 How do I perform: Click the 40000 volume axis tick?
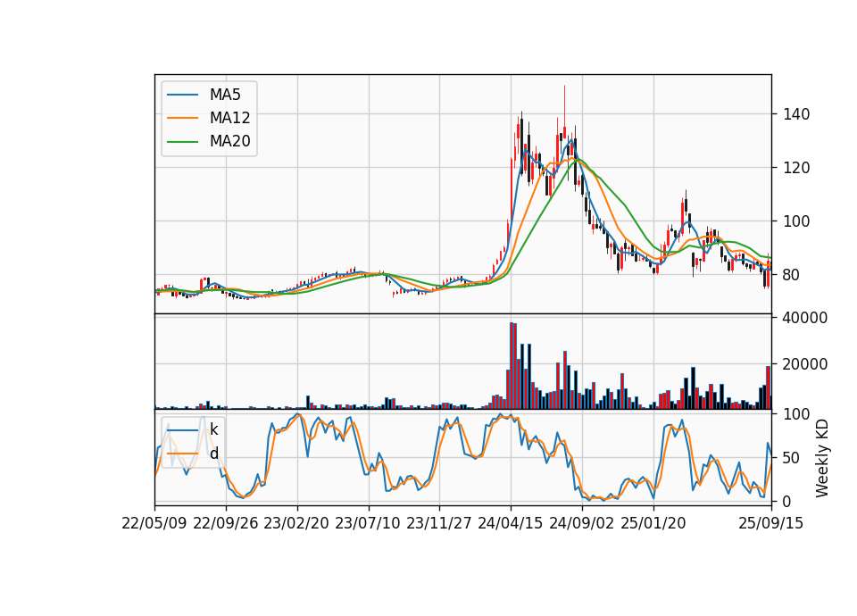click(x=804, y=318)
